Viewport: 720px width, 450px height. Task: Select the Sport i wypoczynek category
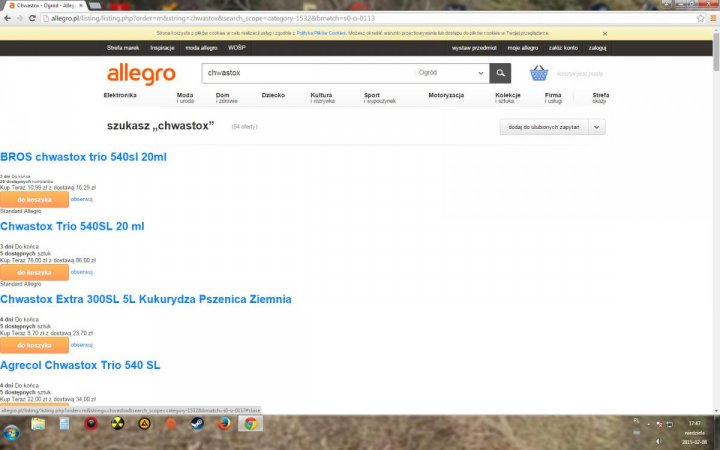point(380,98)
